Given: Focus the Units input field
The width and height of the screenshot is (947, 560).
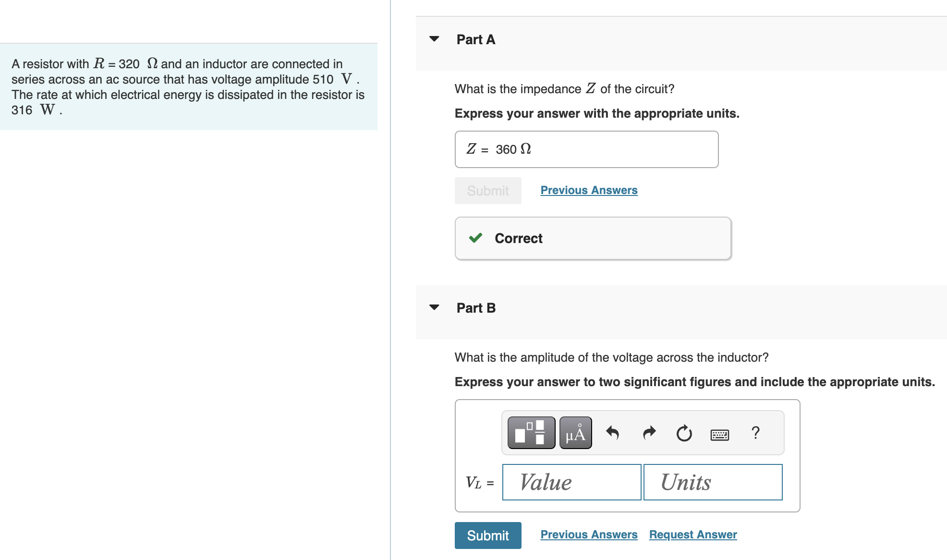Looking at the screenshot, I should [x=713, y=482].
